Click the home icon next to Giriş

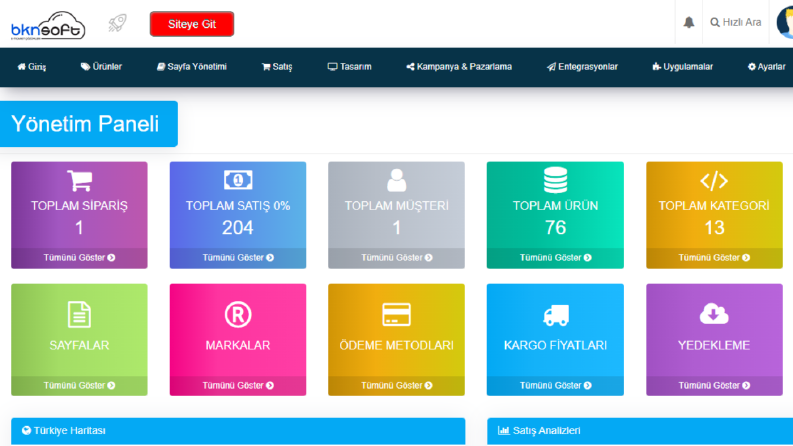pyautogui.click(x=21, y=67)
